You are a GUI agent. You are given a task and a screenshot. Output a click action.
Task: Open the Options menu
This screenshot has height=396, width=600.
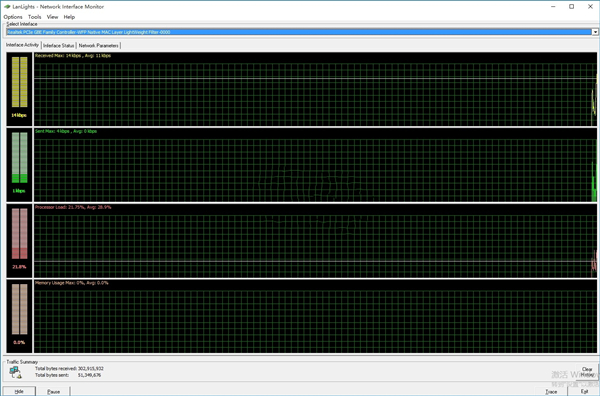(13, 17)
